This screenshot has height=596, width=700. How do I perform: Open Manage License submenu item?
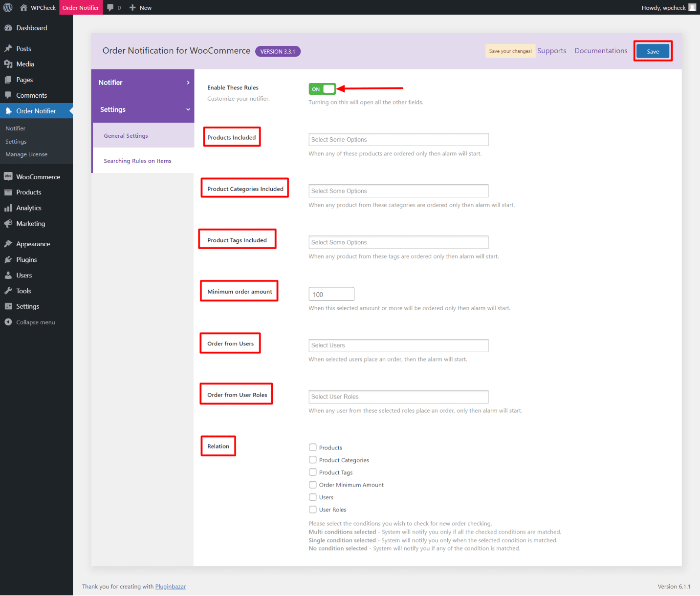coord(26,154)
